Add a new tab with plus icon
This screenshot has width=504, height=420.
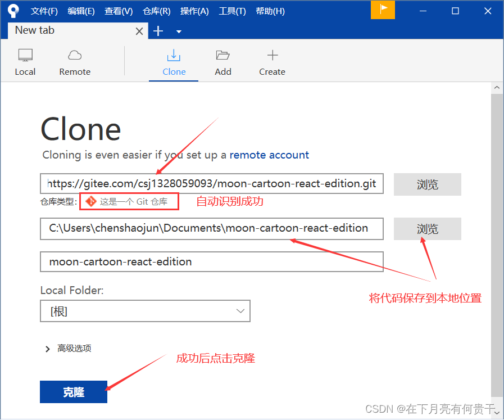158,31
